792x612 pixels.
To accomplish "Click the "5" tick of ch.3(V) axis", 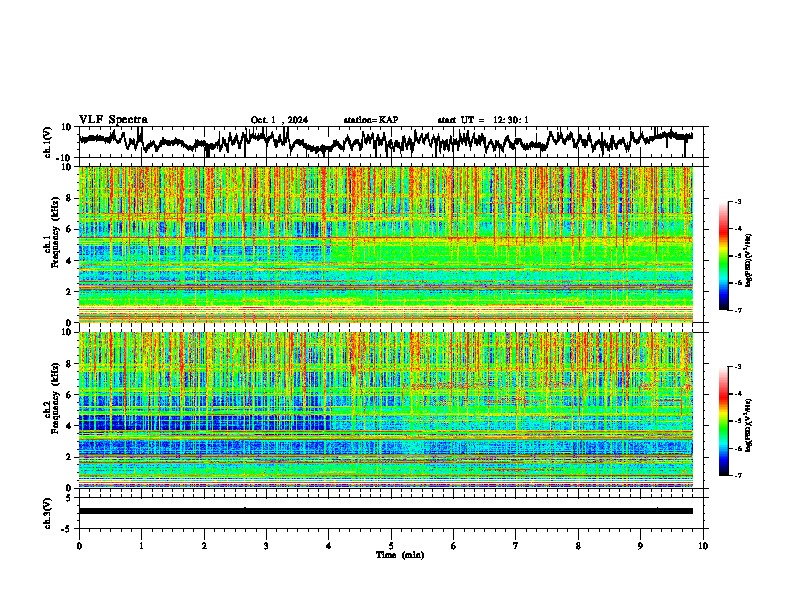I will tap(70, 498).
